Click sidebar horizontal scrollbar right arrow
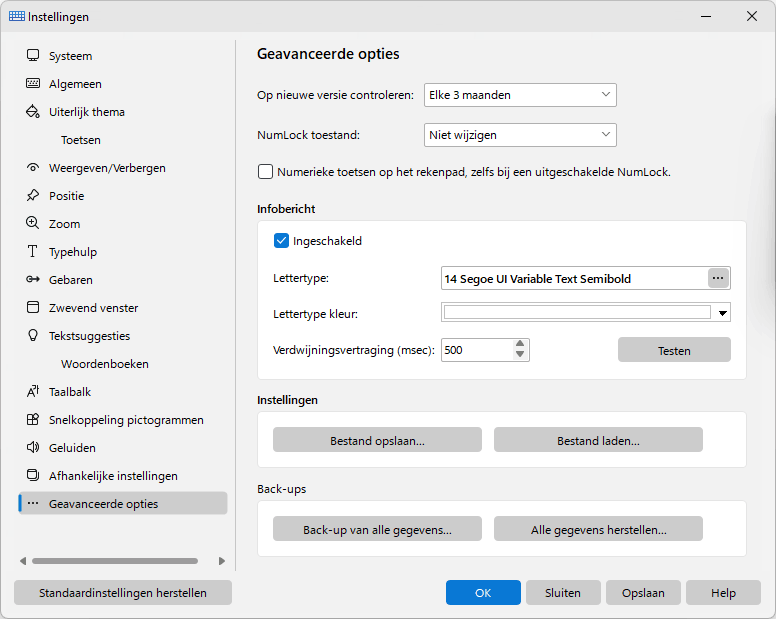The height and width of the screenshot is (619, 776). click(x=222, y=561)
